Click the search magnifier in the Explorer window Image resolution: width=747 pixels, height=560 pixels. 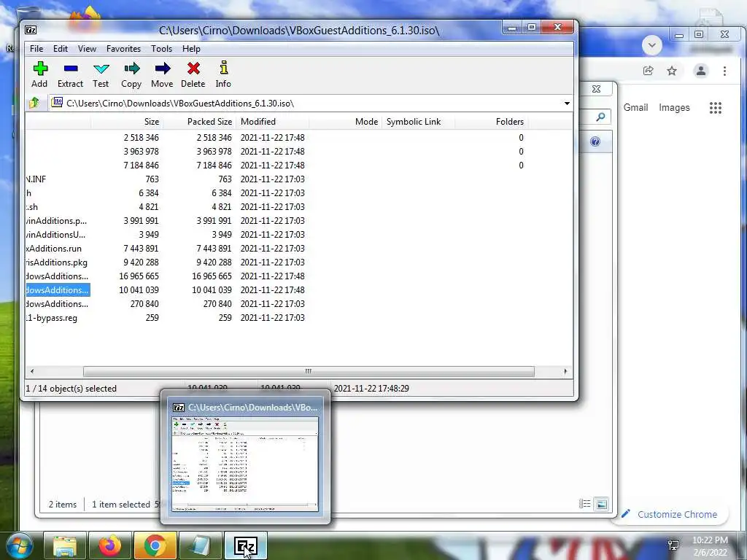coord(600,117)
